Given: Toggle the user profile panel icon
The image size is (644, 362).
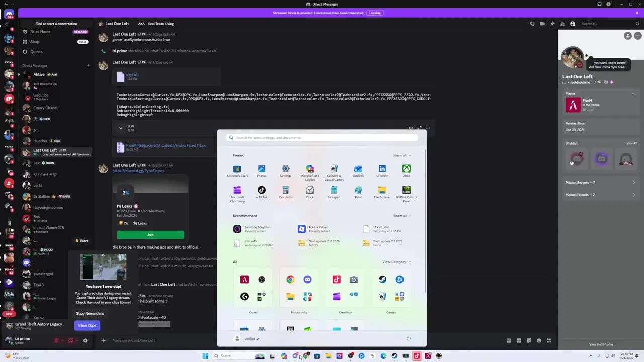Looking at the screenshot, I should [x=572, y=24].
